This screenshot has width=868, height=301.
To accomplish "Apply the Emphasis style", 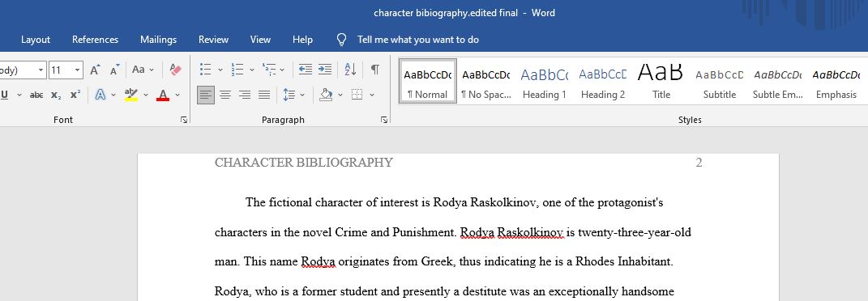I will point(836,81).
